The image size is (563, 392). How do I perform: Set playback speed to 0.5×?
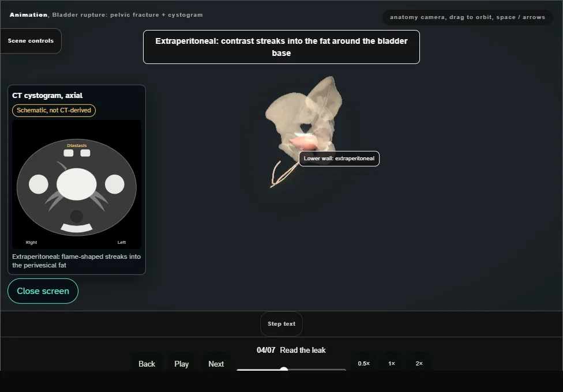[x=364, y=364]
